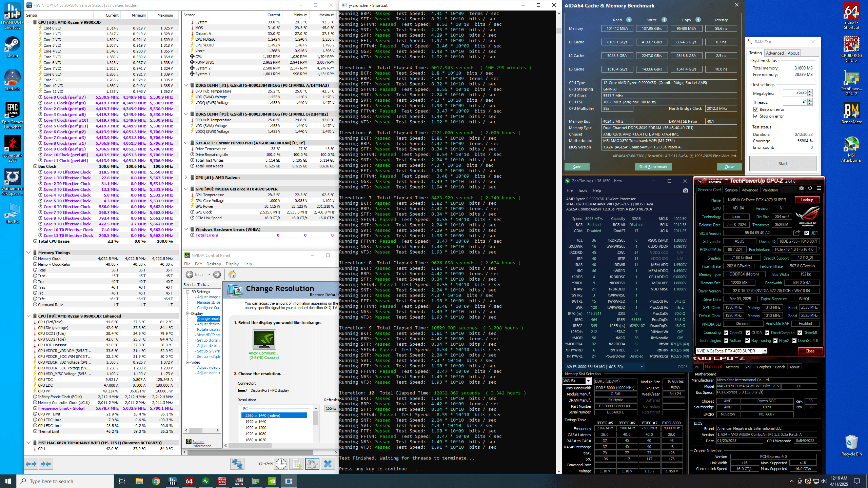The width and height of the screenshot is (868, 488).
Task: Expand GPU AMD Radeon sensor group
Action: click(186, 178)
